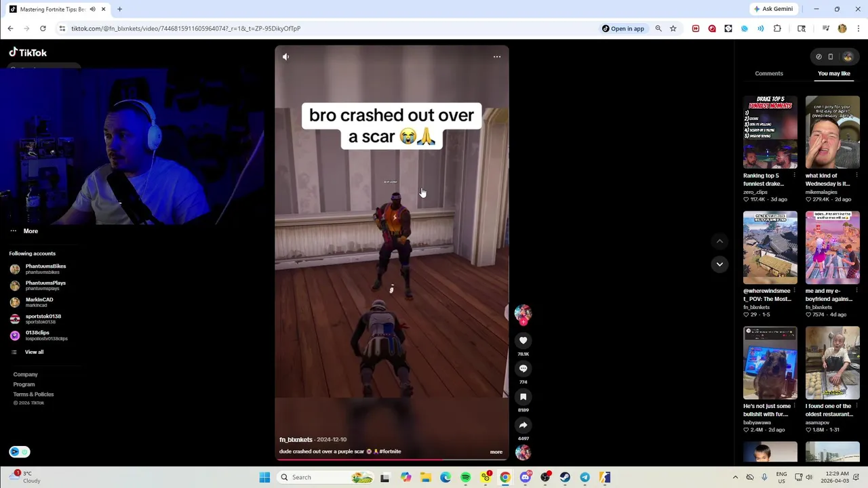
Task: Mute the TikTok video sound
Action: (285, 57)
